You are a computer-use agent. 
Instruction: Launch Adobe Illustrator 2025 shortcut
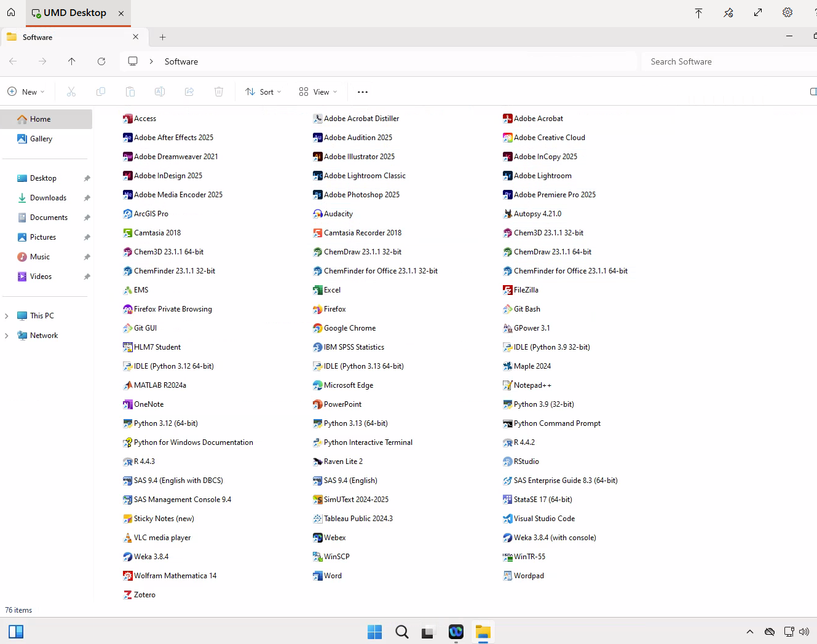coord(354,157)
